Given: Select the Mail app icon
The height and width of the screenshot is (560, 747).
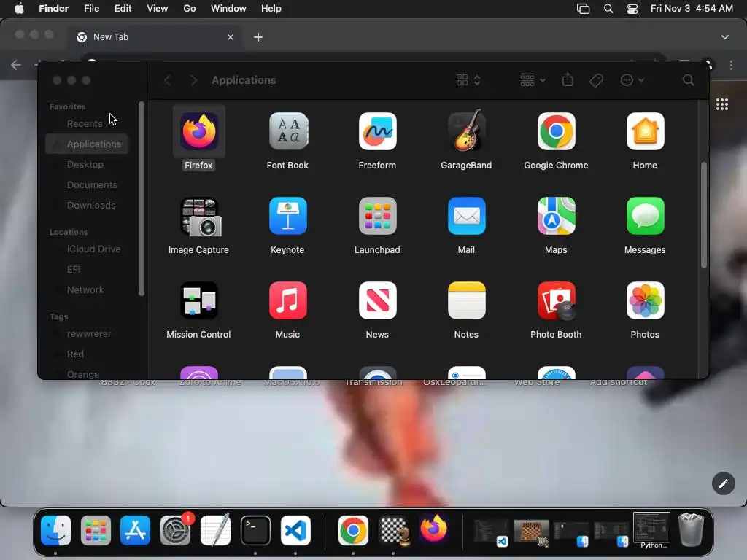Looking at the screenshot, I should [x=466, y=216].
